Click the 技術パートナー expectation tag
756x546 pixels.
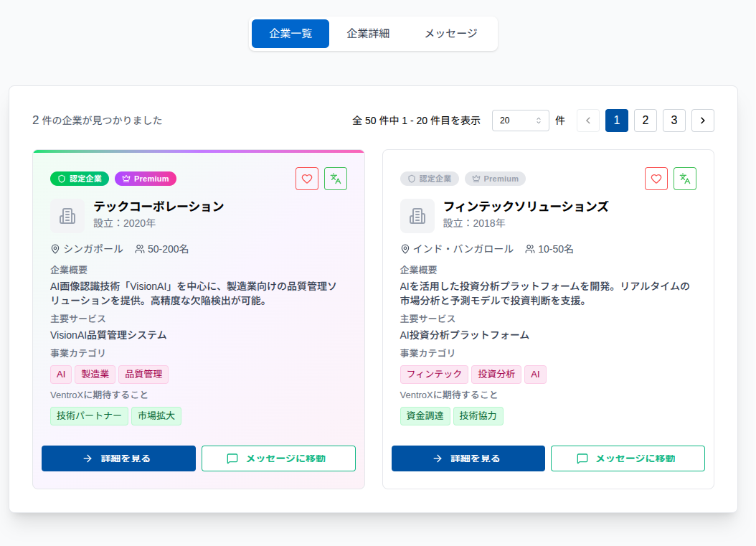[x=89, y=415]
